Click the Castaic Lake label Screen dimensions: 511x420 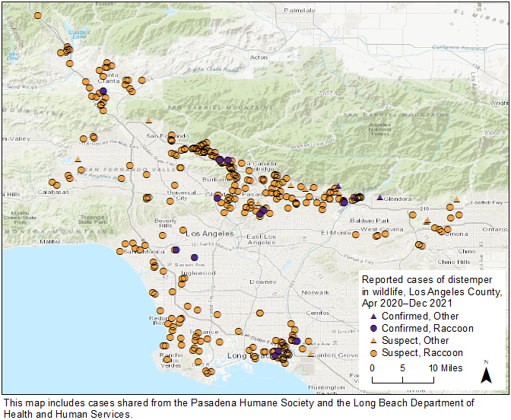[x=80, y=34]
